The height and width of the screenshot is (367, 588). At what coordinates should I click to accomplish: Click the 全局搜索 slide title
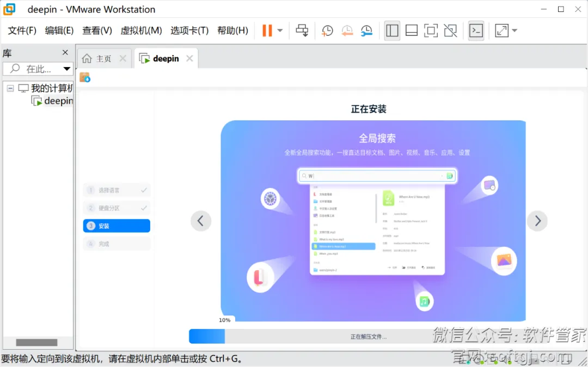tap(377, 138)
